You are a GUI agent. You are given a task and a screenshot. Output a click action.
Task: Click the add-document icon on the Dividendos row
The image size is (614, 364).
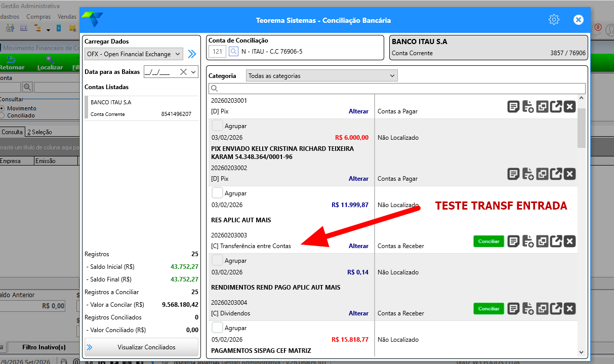coord(527,308)
